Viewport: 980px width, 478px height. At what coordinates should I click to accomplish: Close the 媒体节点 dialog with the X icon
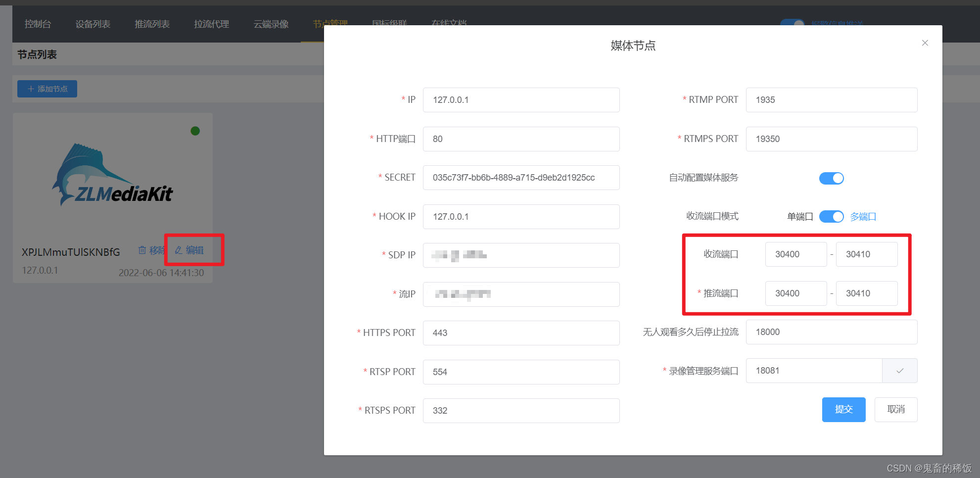point(925,43)
